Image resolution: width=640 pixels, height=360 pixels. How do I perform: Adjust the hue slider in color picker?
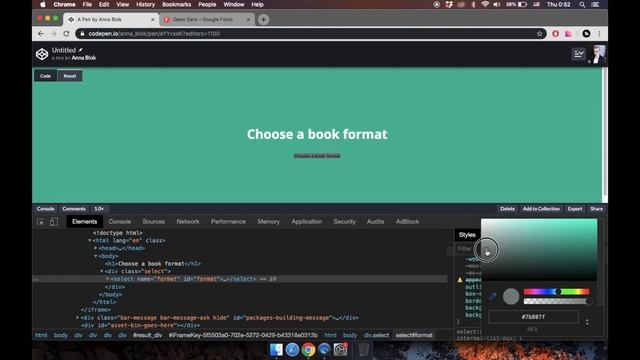pyautogui.click(x=557, y=291)
